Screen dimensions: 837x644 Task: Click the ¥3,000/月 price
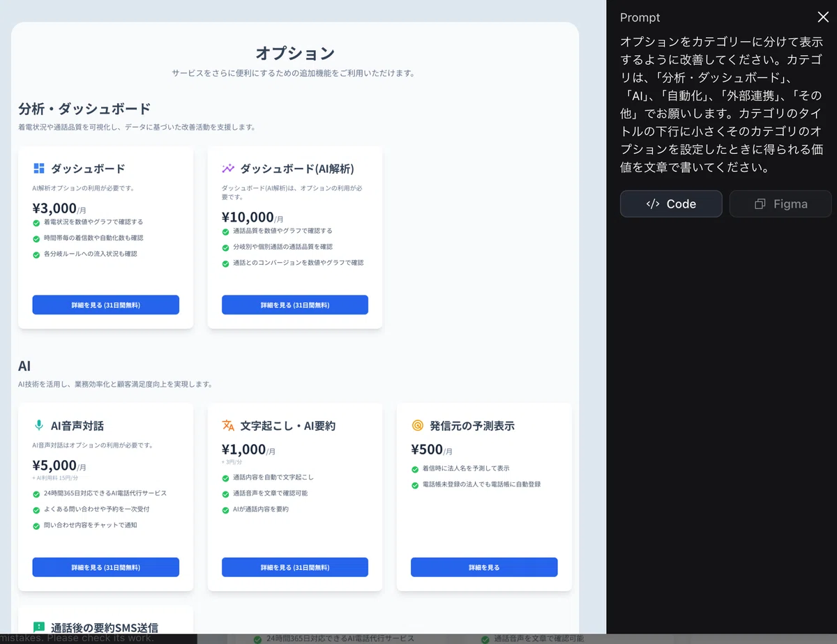tap(59, 208)
